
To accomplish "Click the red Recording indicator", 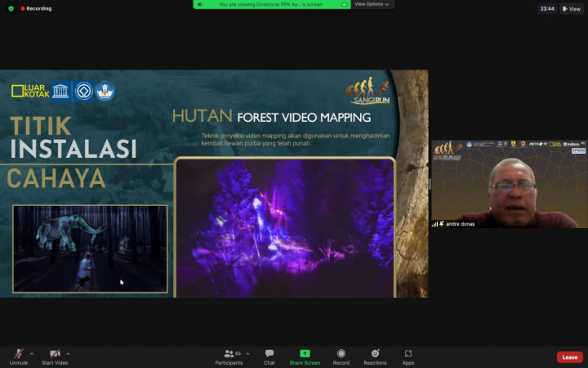I will pos(35,9).
